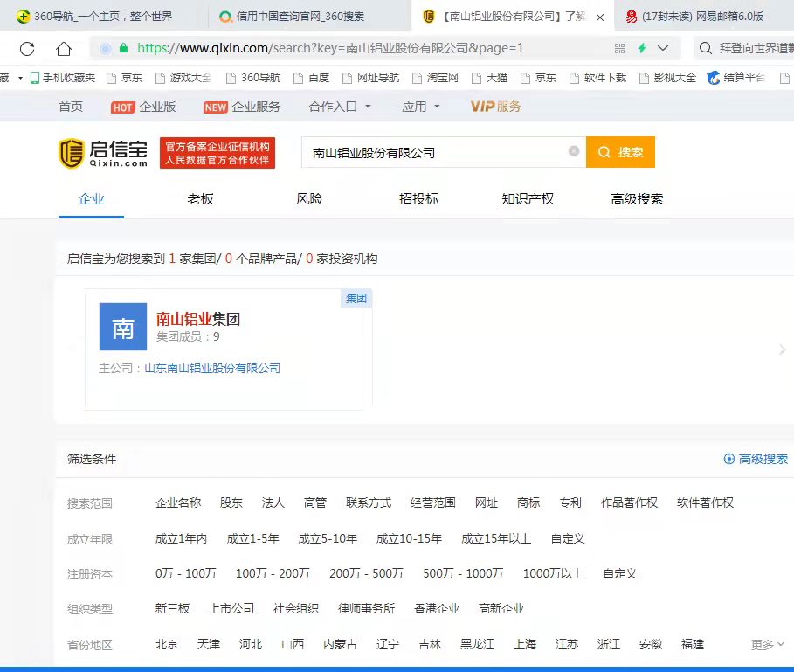794x672 pixels.
Task: Open VIP服务 page
Action: (495, 107)
